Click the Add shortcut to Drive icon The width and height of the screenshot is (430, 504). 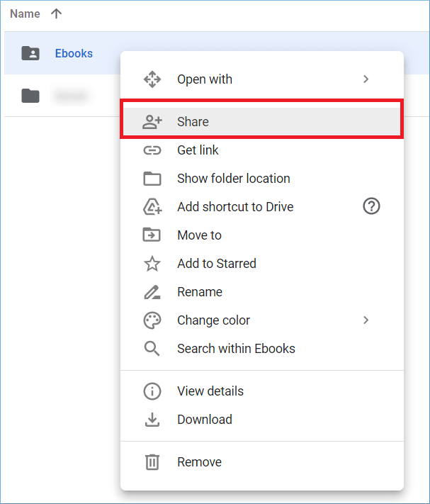(152, 206)
